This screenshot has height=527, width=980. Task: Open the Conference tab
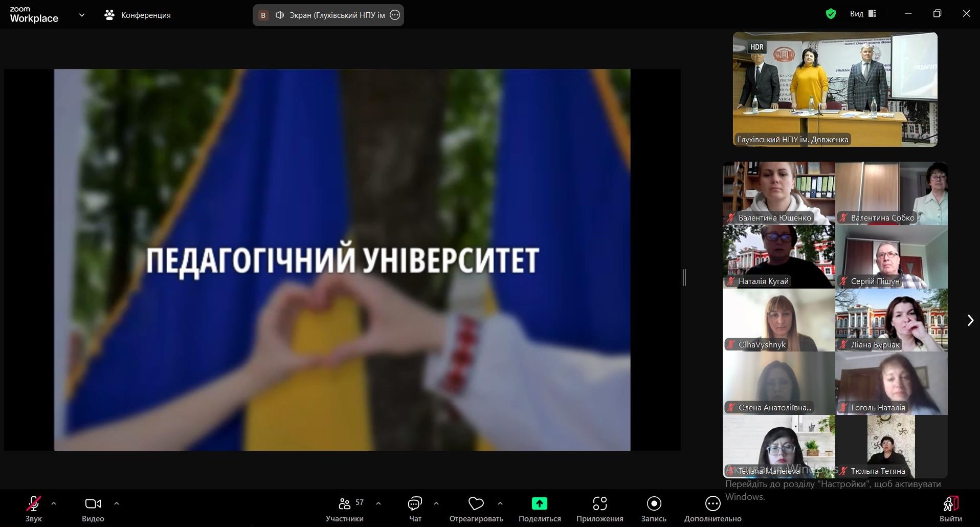138,15
